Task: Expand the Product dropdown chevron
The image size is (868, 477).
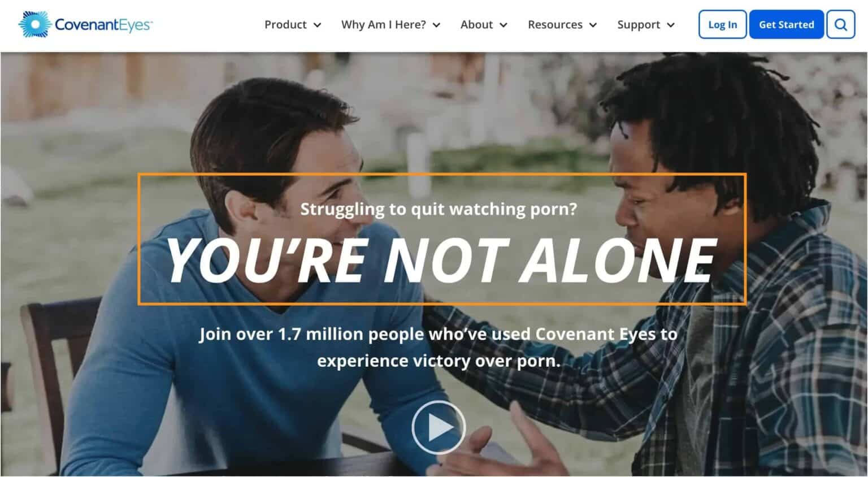Action: point(318,25)
